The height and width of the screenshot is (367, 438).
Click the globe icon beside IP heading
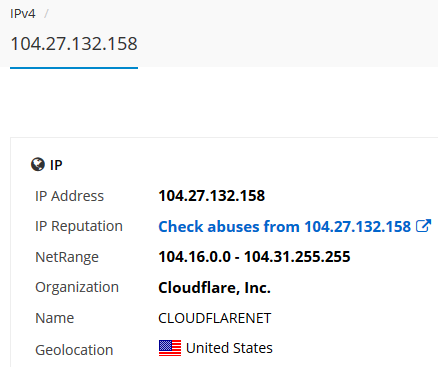[38, 164]
